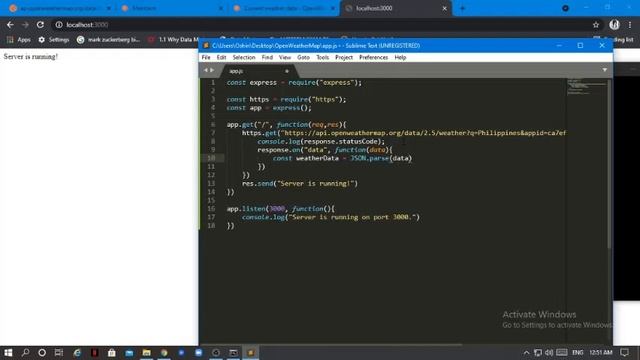The width and height of the screenshot is (640, 360).
Task: Click 'JSON.parse(data)' on line 10
Action: coord(381,158)
